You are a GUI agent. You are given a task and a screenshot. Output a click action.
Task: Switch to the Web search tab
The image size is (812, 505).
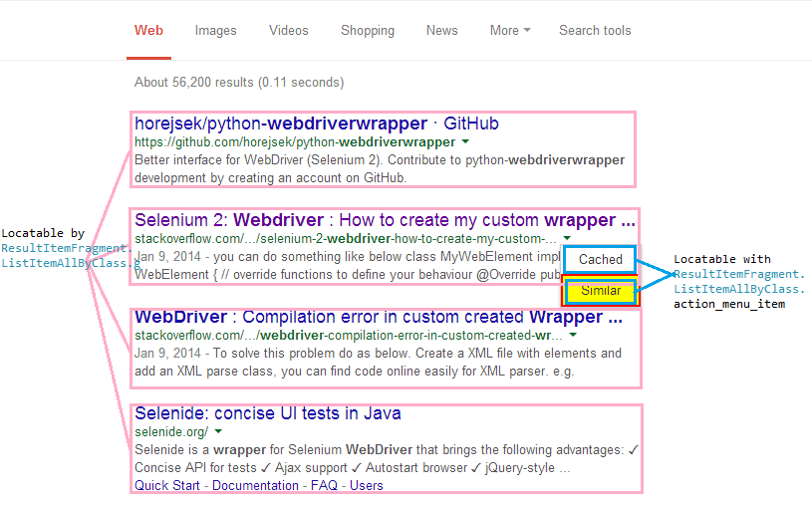point(148,31)
